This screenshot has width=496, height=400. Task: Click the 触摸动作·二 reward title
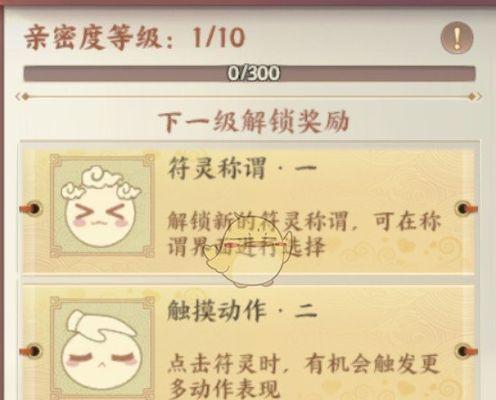(x=242, y=310)
